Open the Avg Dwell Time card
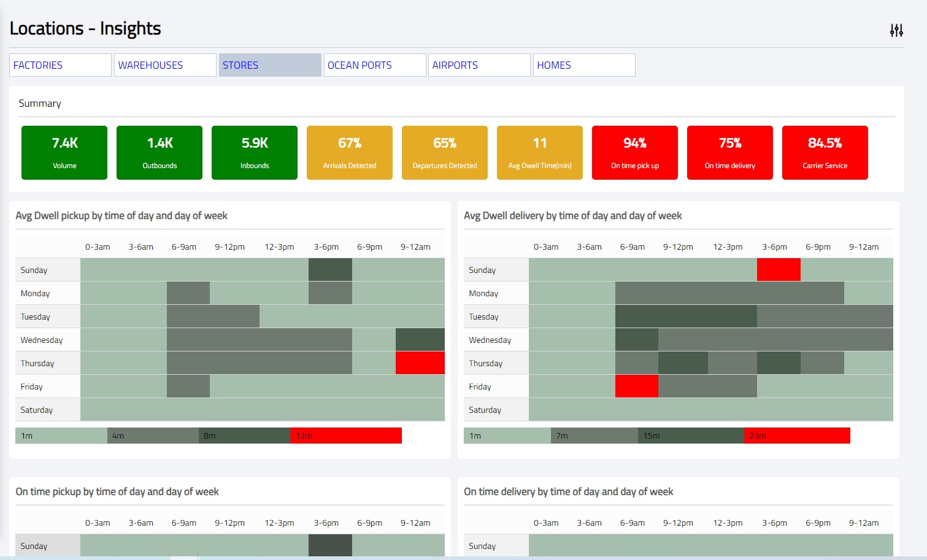927x560 pixels. [x=540, y=153]
